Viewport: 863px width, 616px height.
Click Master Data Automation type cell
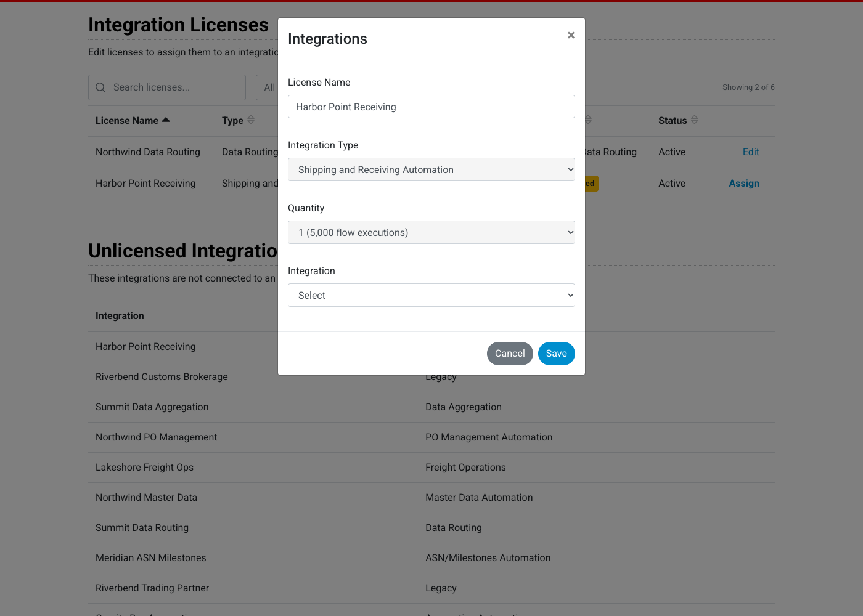tap(479, 498)
